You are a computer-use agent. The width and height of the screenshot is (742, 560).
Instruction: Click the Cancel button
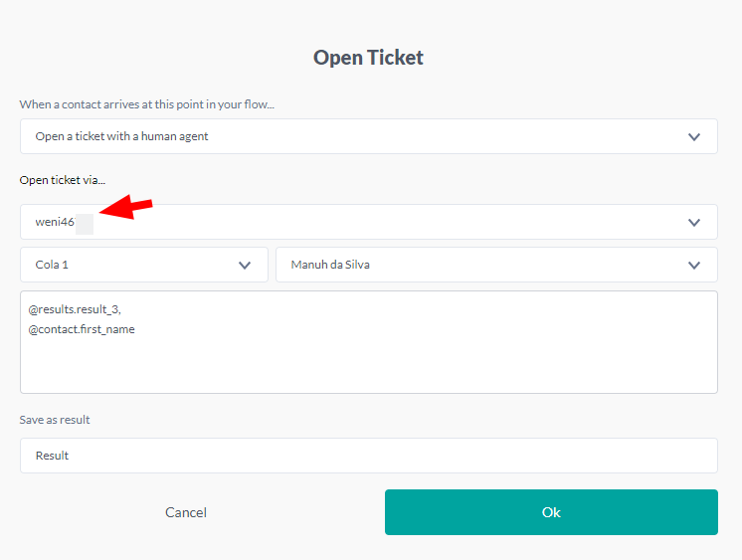tap(186, 512)
